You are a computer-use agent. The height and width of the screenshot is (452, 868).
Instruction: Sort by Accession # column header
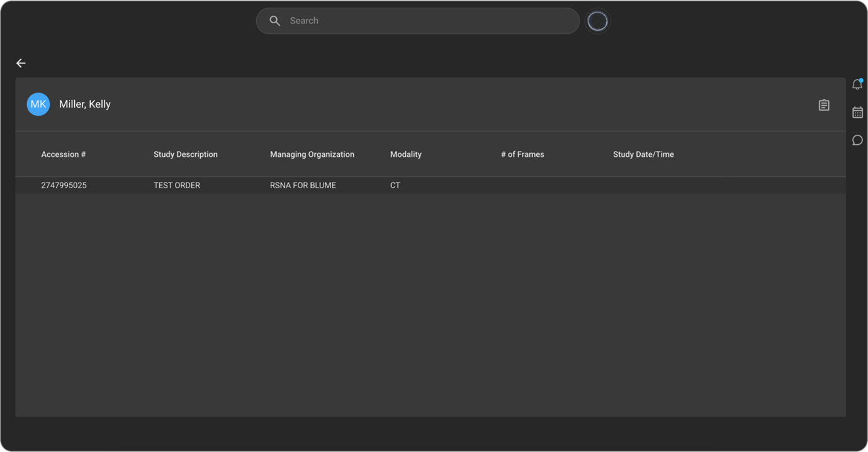point(64,154)
